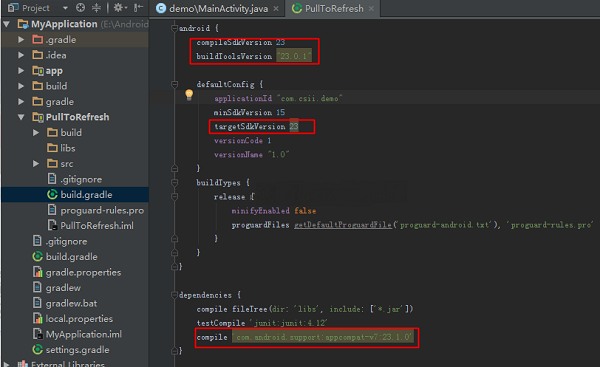This screenshot has width=600, height=367.
Task: Expand the gradle folder
Action: click(21, 101)
